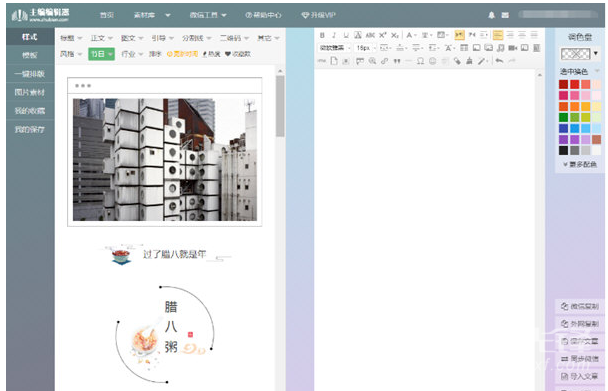
Task: Pick the green color swatch
Action: point(563,117)
